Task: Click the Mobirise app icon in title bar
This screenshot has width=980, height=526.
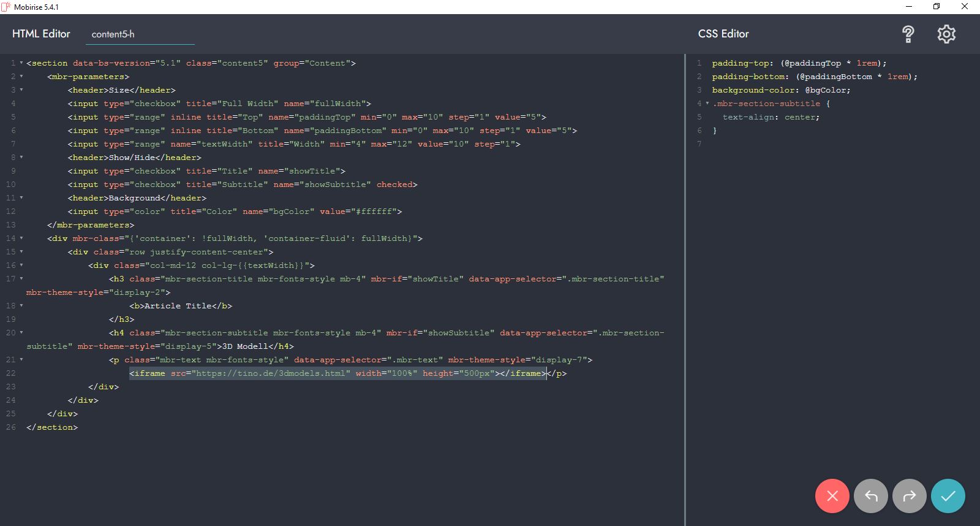Action: coord(6,7)
